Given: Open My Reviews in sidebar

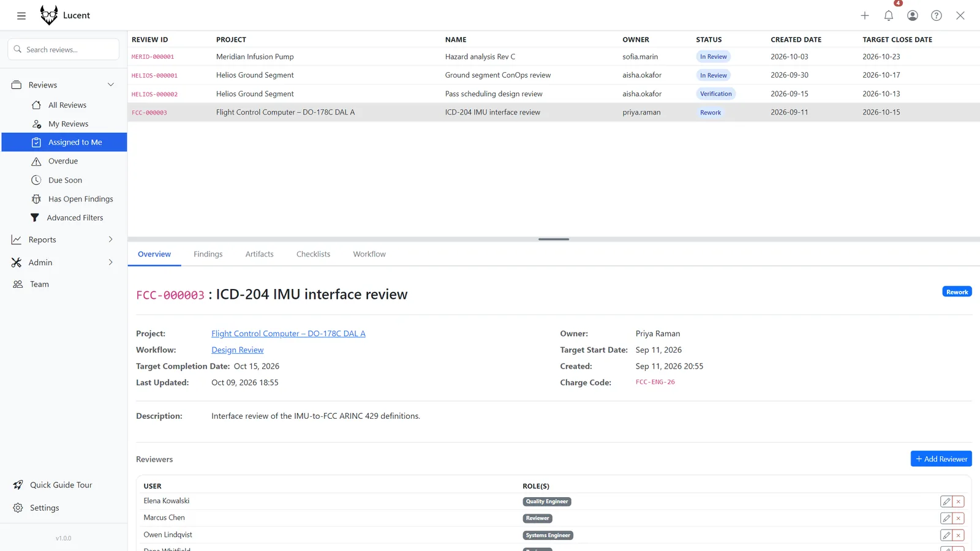Looking at the screenshot, I should coord(64,124).
